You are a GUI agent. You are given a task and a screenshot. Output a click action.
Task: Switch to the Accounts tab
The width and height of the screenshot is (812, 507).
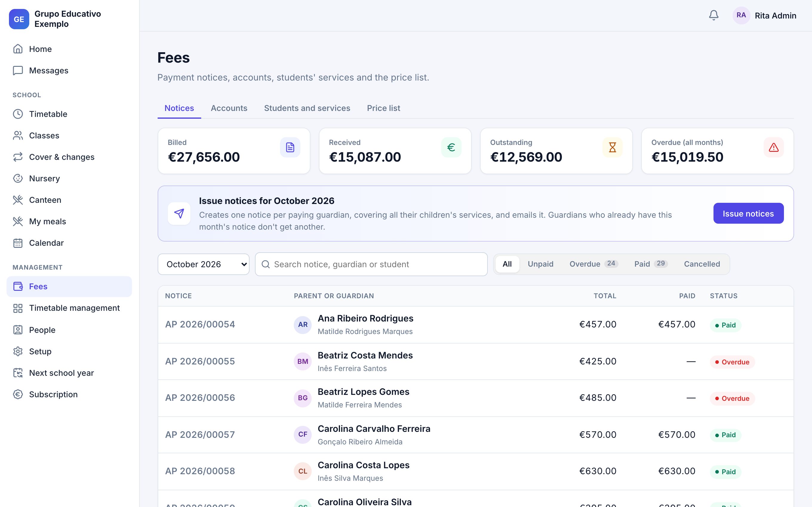[229, 108]
